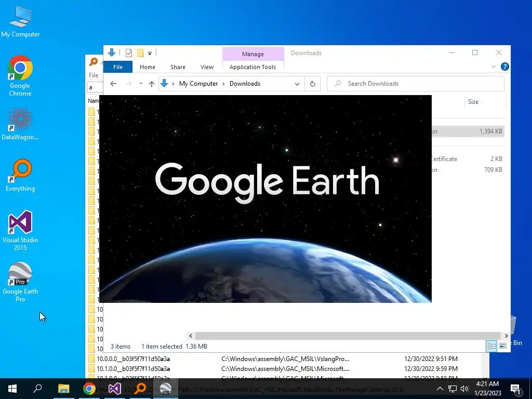Open Customize Quick Access Toolbar dropdown
The height and width of the screenshot is (399, 532).
point(150,54)
